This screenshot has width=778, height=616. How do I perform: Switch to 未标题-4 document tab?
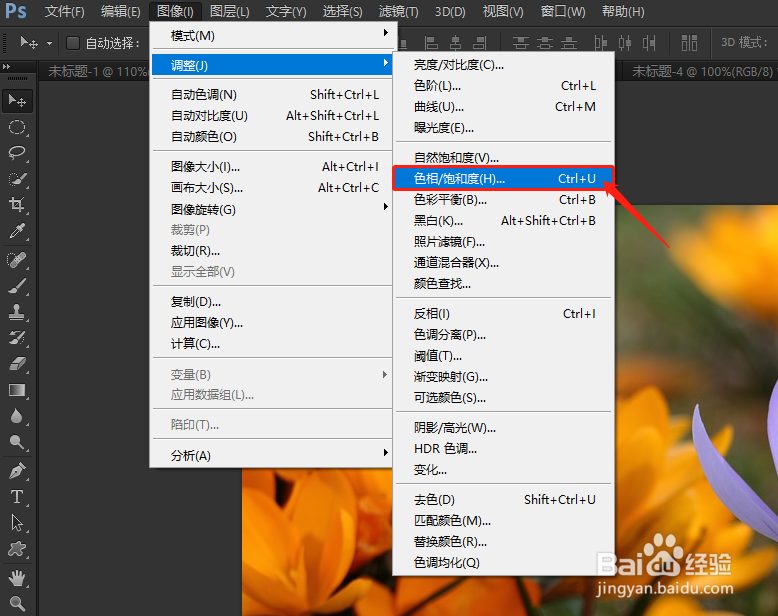coord(701,71)
